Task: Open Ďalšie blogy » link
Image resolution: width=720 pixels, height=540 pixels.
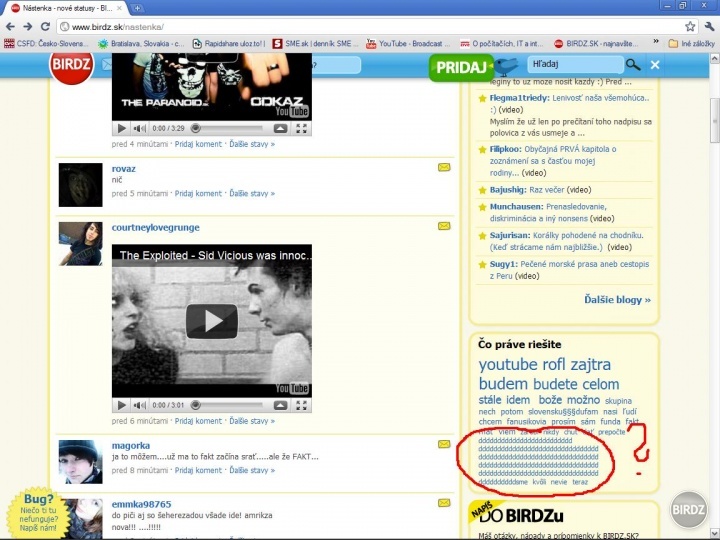Action: click(617, 300)
